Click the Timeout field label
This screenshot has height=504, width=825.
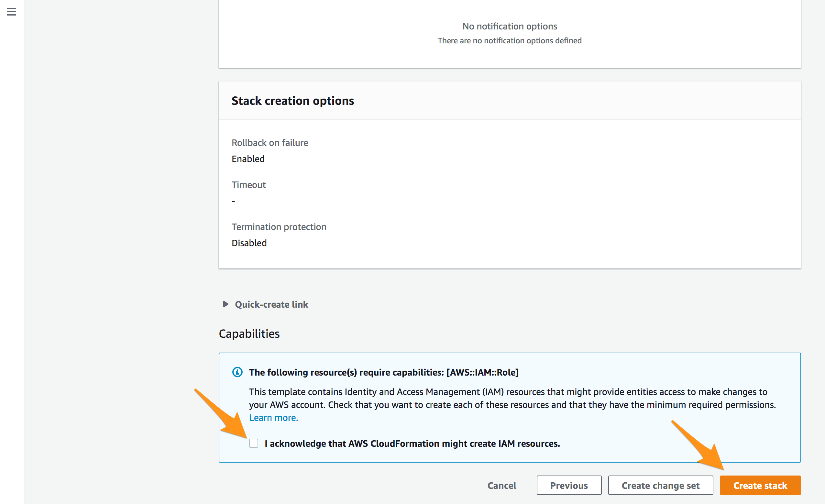pos(248,184)
